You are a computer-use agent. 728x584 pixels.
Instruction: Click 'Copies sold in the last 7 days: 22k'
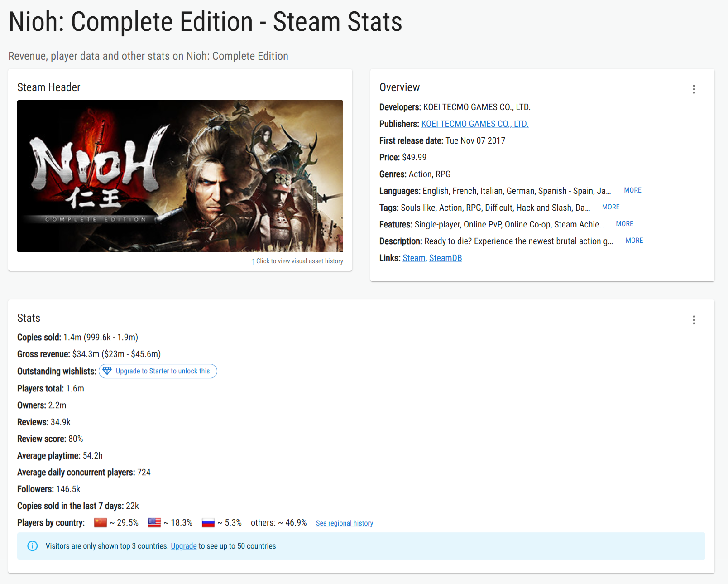click(78, 506)
